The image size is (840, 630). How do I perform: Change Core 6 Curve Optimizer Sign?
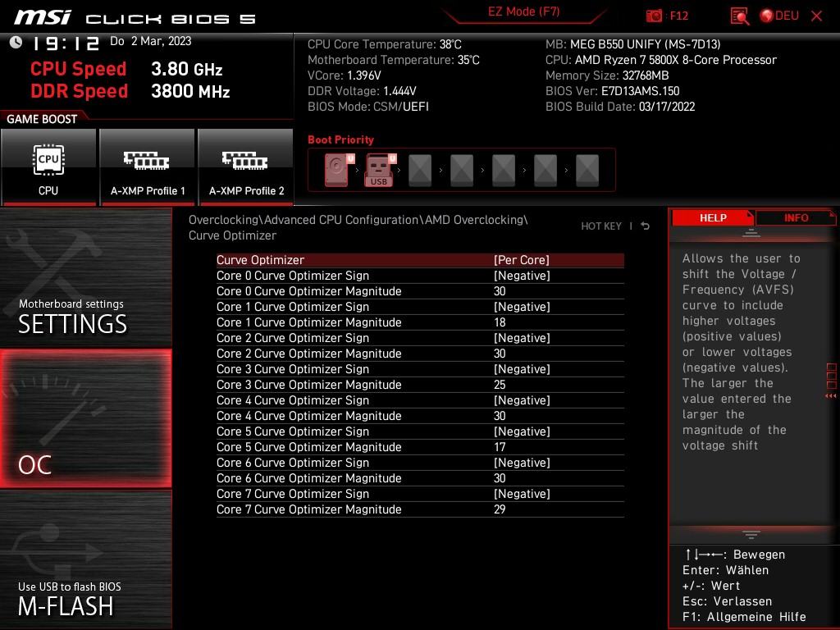420,462
